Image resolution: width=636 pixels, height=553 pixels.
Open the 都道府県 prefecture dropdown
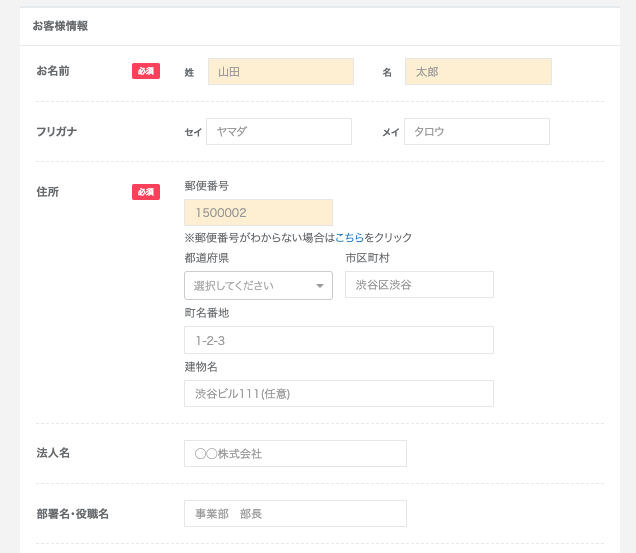pyautogui.click(x=258, y=286)
